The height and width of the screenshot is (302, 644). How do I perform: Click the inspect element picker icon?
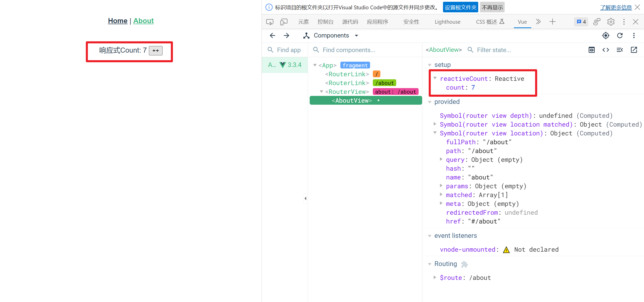click(270, 22)
